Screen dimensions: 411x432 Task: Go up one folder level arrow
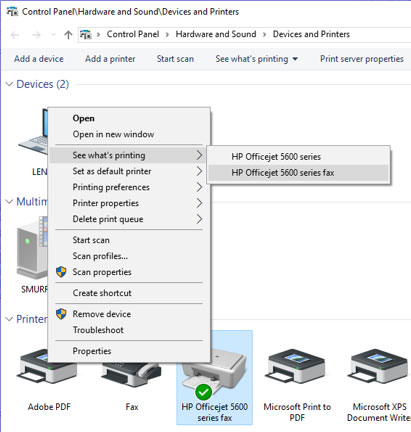(68, 34)
